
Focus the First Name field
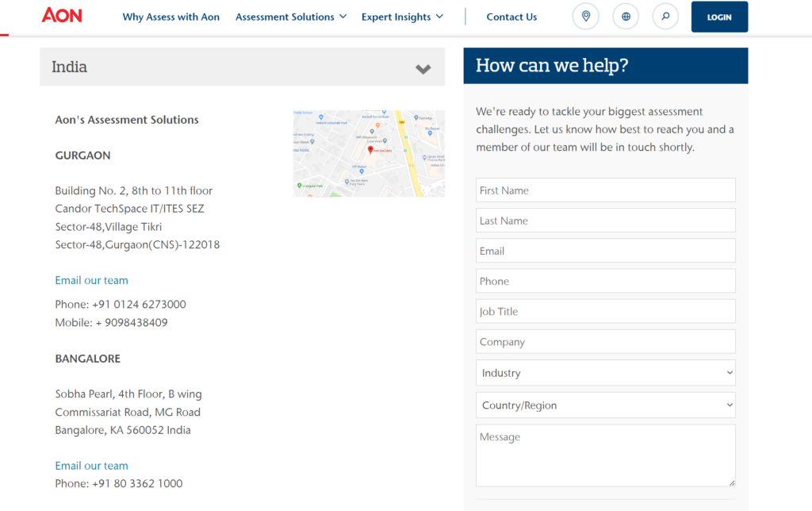coord(605,190)
